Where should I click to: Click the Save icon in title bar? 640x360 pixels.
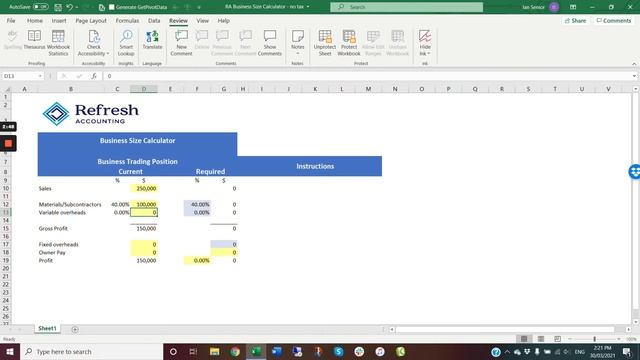click(x=58, y=7)
